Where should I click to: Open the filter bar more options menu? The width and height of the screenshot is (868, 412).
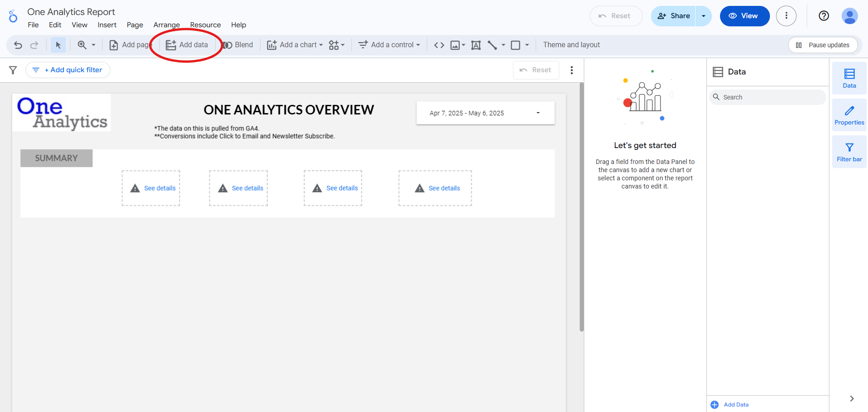(x=572, y=70)
